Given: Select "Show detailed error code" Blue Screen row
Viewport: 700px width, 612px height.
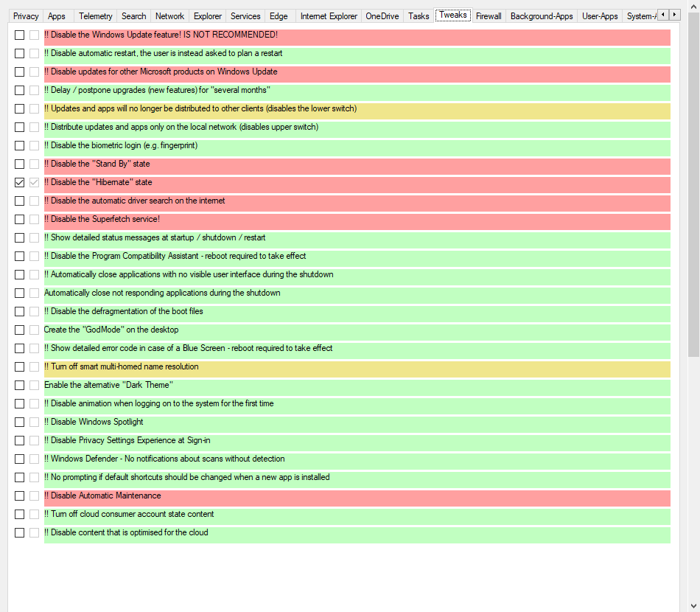Looking at the screenshot, I should click(357, 351).
